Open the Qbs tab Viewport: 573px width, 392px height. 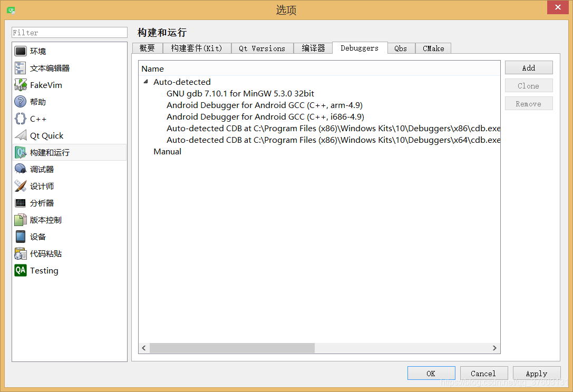click(x=401, y=48)
